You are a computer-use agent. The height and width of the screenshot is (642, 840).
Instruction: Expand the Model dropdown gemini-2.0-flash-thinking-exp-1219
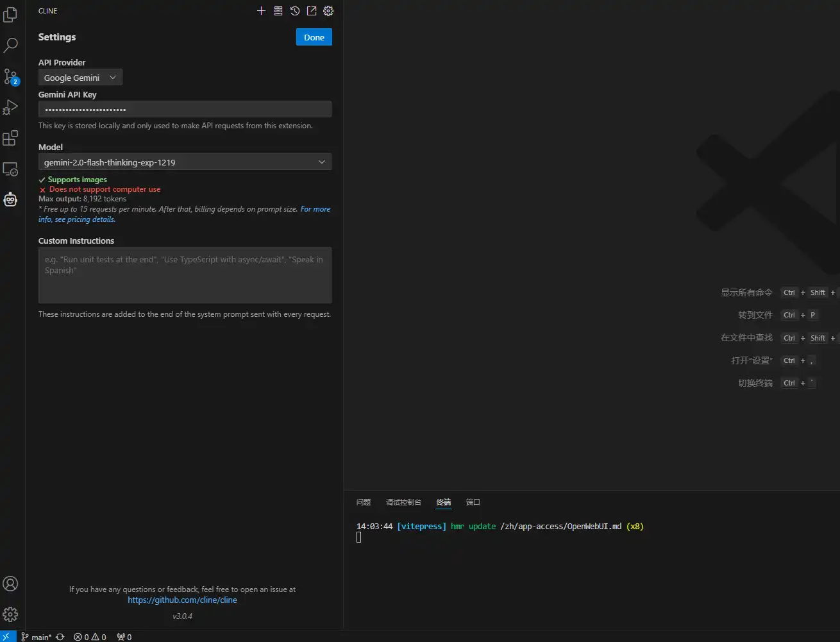tap(185, 162)
